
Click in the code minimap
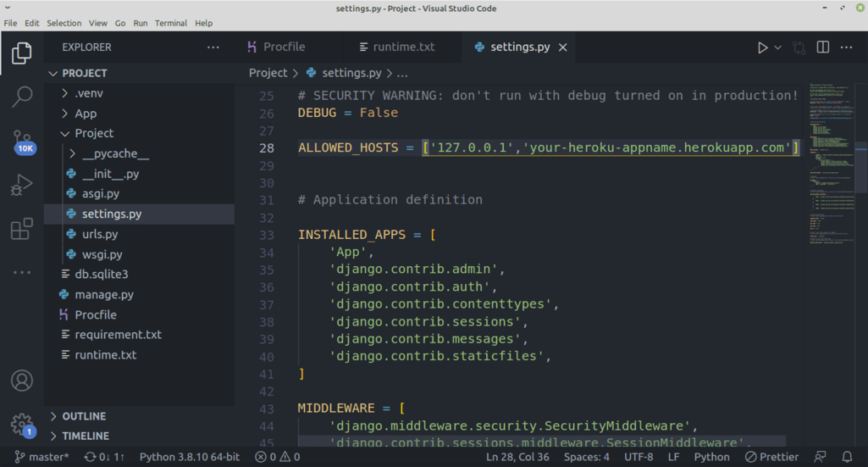point(832,163)
